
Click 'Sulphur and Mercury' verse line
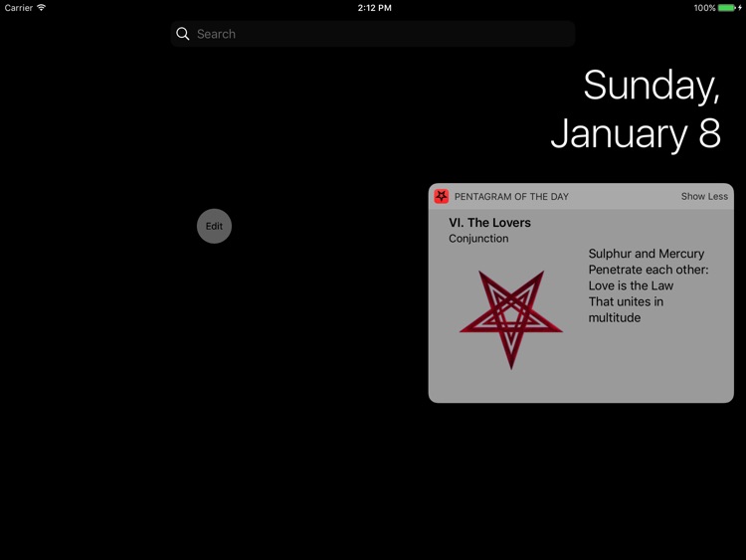(x=647, y=254)
